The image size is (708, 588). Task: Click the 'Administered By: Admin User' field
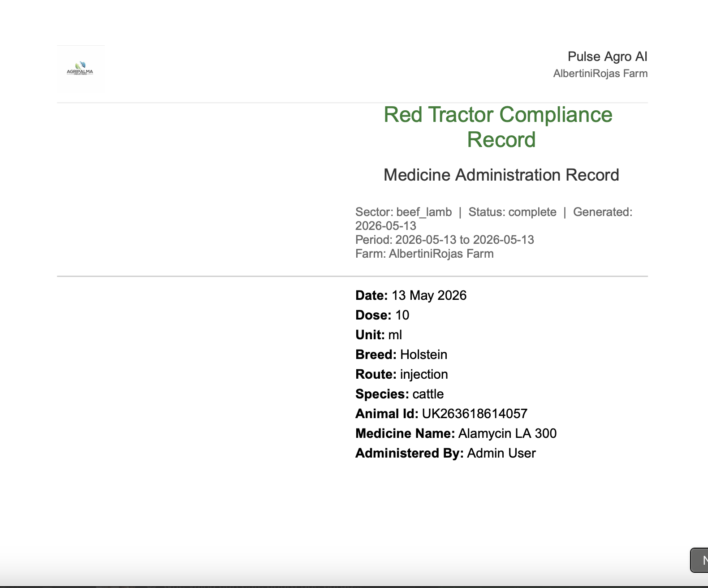[445, 453]
